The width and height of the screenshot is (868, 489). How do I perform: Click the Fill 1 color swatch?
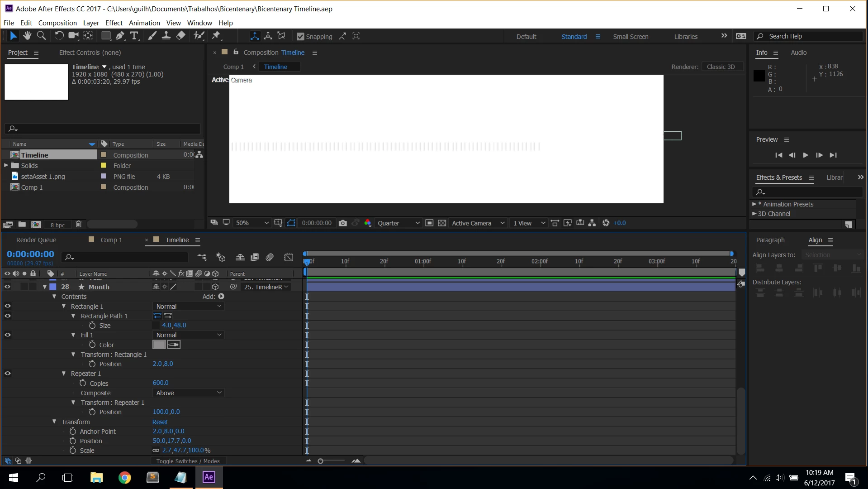pos(159,345)
